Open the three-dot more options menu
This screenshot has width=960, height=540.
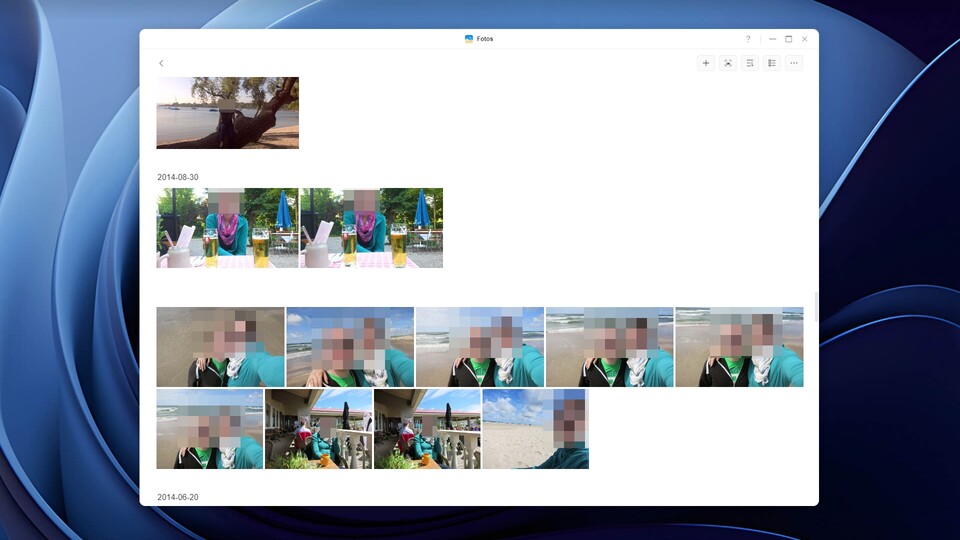(794, 63)
